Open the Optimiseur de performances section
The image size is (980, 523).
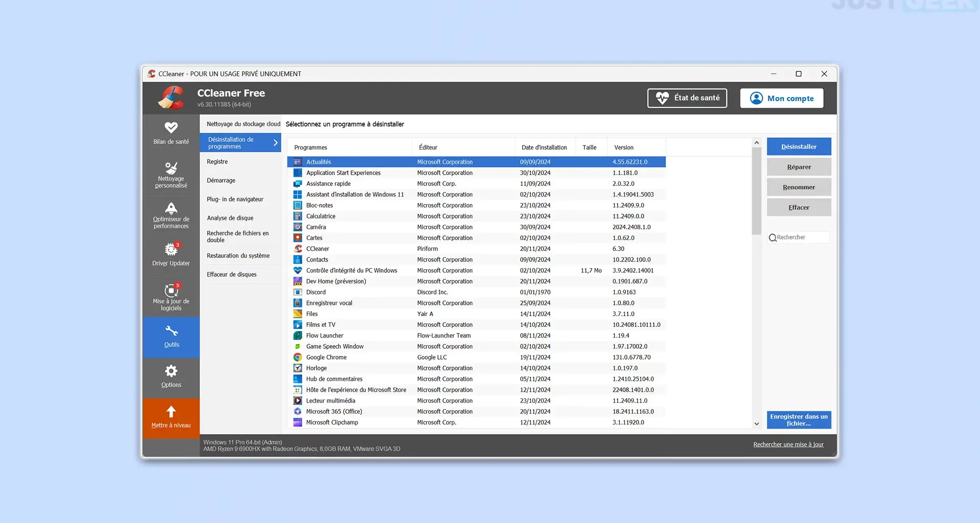pos(171,215)
